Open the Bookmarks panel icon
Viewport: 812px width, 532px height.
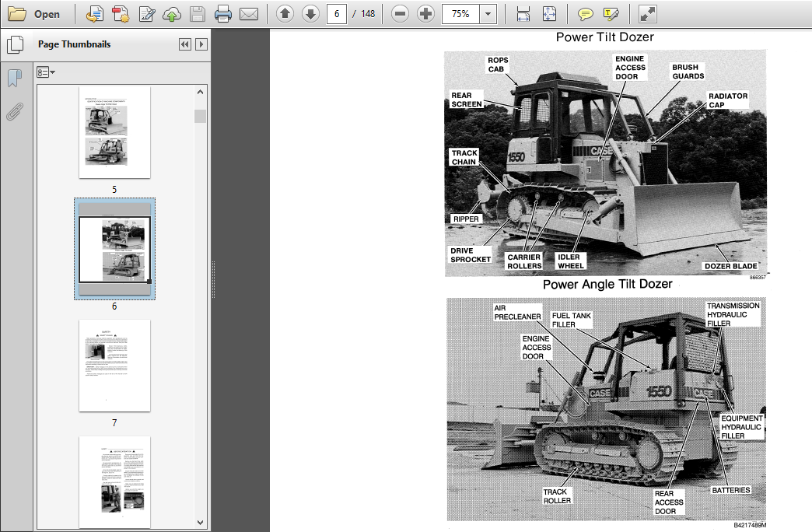pos(15,79)
